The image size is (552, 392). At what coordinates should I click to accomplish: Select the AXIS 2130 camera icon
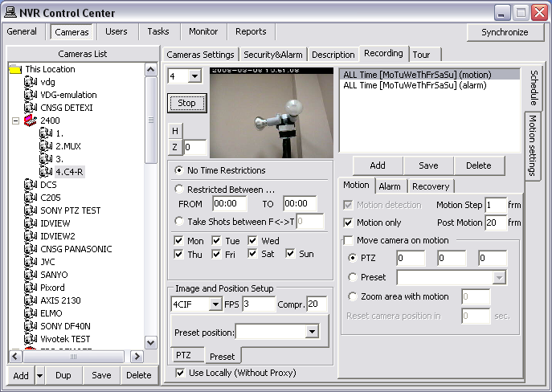[32, 300]
